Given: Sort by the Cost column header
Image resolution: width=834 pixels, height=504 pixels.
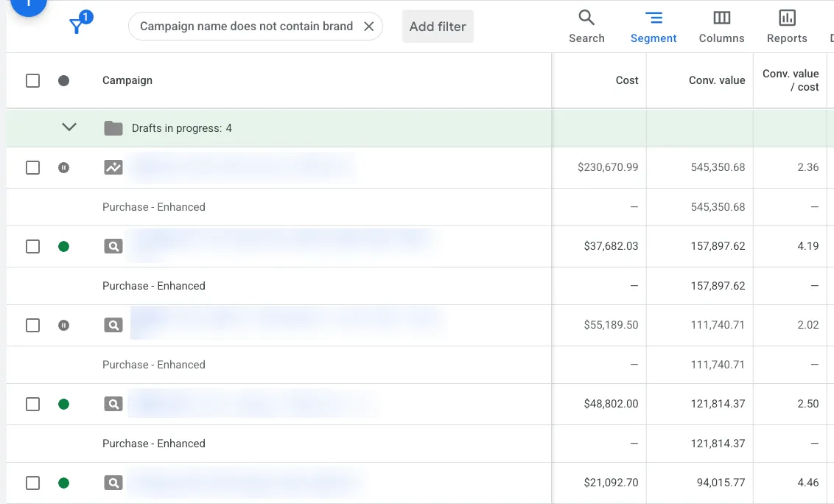Looking at the screenshot, I should pos(626,80).
